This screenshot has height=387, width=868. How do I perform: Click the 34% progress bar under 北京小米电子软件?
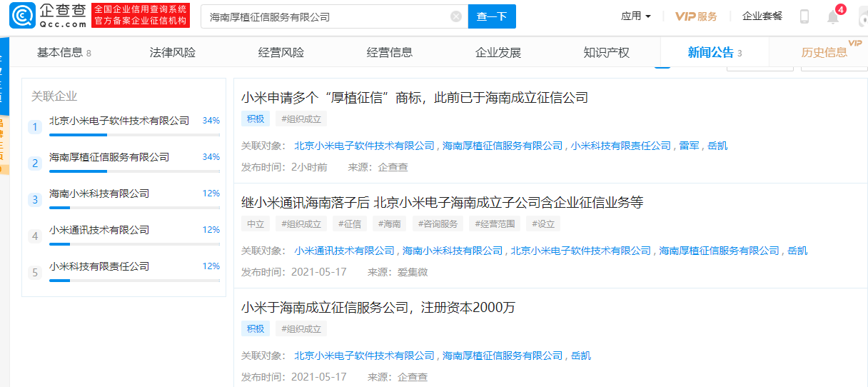point(134,134)
